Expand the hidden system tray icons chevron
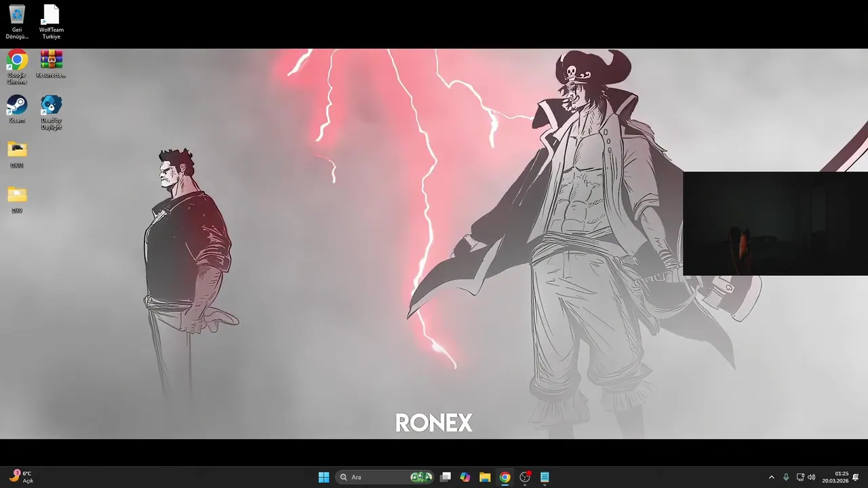 [771, 477]
